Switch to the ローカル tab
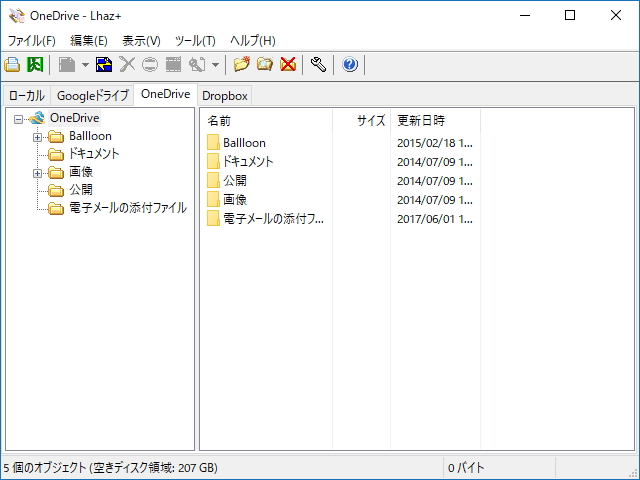640x480 pixels. (27, 96)
